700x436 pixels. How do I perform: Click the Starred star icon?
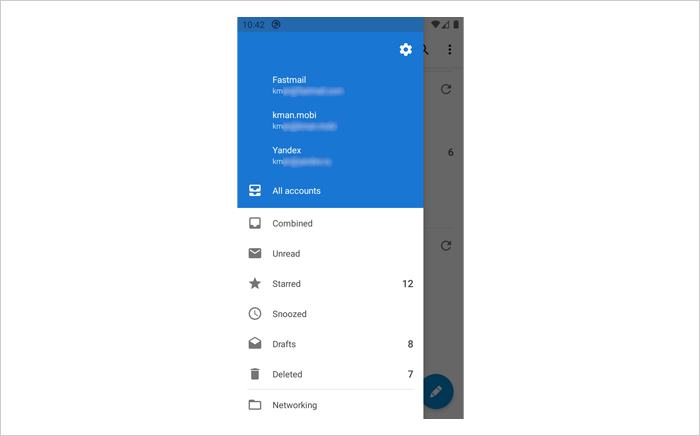click(x=255, y=283)
